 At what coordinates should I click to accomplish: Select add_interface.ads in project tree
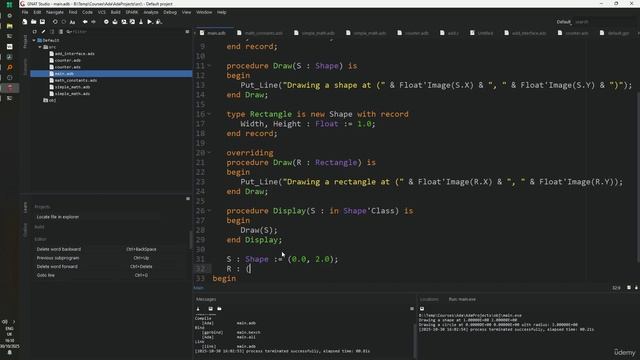75,53
